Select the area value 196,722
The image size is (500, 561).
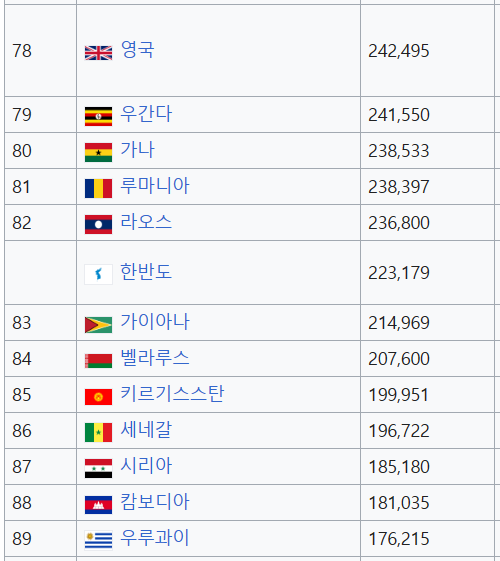coord(399,431)
